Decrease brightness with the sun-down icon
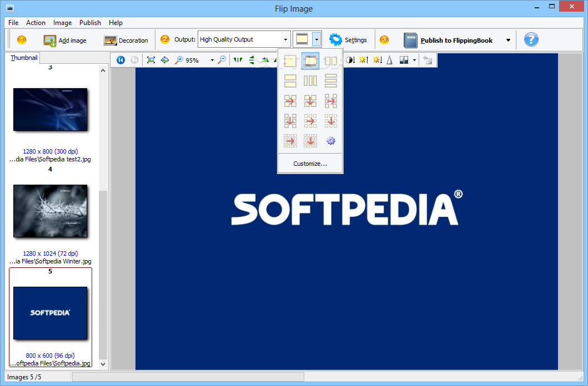The height and width of the screenshot is (386, 588). click(377, 60)
